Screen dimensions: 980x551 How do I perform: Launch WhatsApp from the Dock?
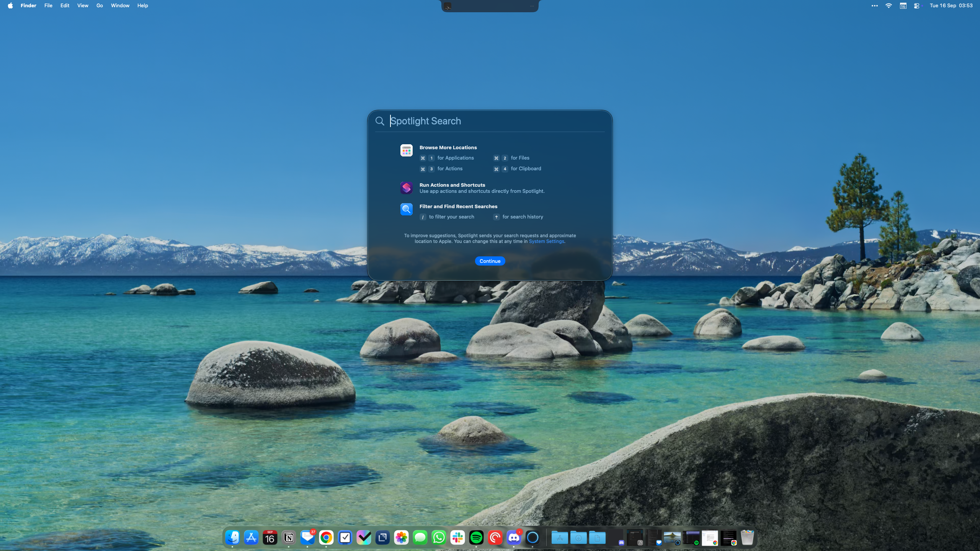coord(438,538)
